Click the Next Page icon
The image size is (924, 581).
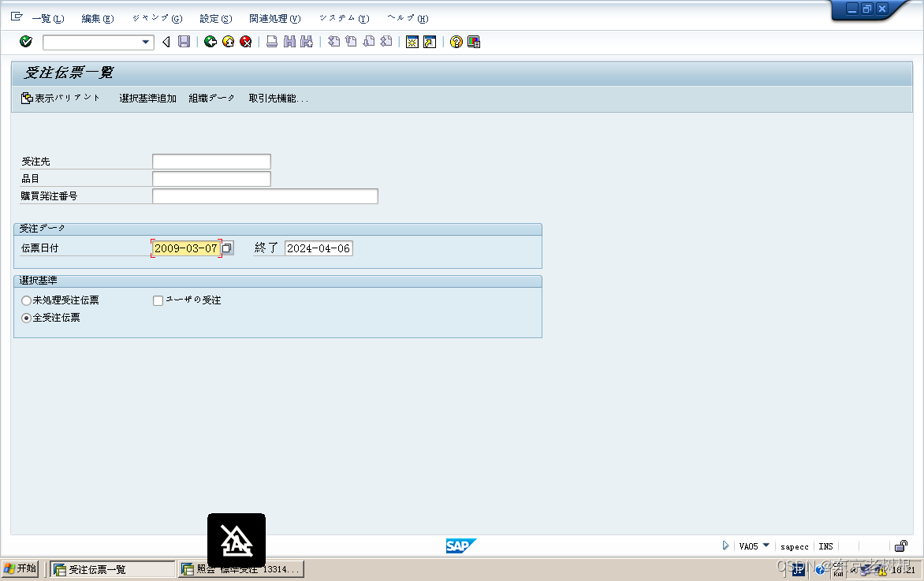tap(369, 42)
